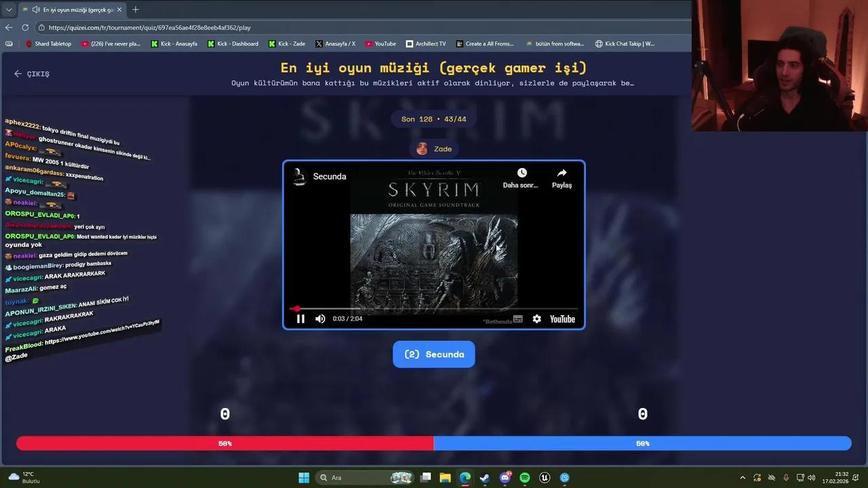Image resolution: width=868 pixels, height=488 pixels.
Task: Open YouTube bookmark
Action: pos(380,44)
